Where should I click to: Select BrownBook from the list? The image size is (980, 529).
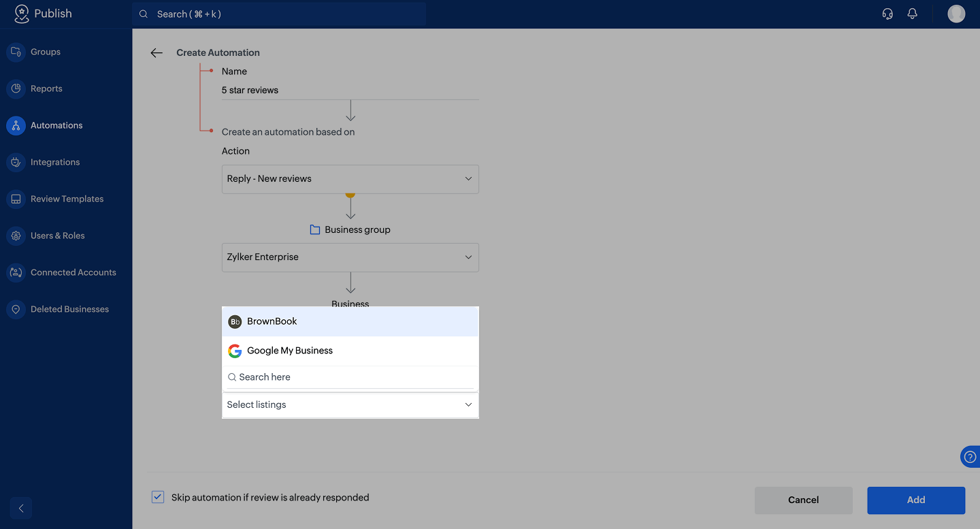(x=350, y=321)
